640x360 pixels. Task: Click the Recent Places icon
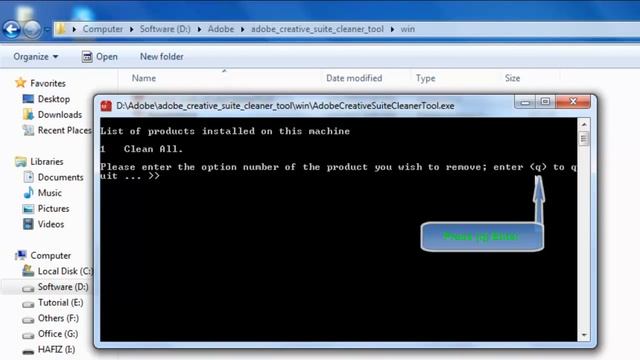pos(28,130)
